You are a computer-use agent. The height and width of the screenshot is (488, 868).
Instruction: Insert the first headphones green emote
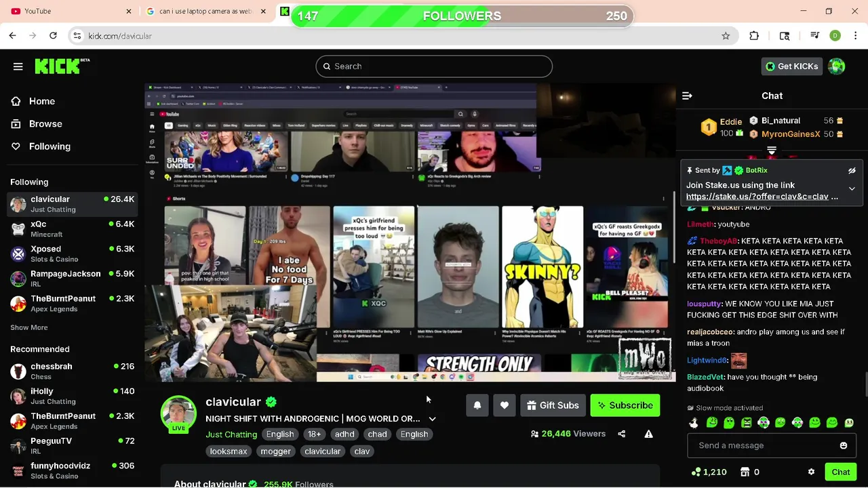point(763,423)
